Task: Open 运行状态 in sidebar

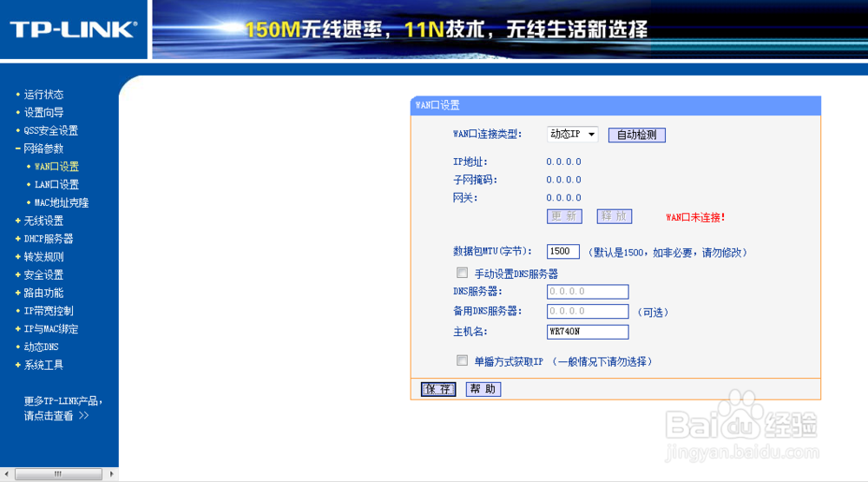Action: click(x=43, y=95)
